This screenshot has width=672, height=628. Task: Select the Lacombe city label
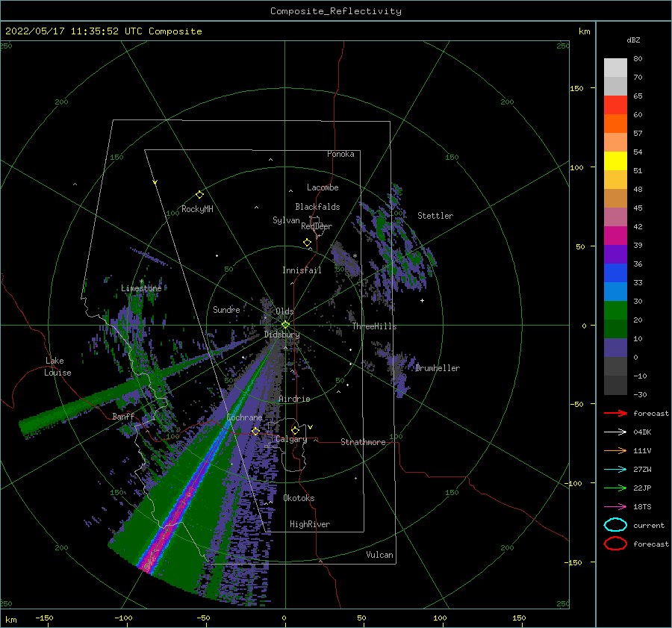coord(323,187)
